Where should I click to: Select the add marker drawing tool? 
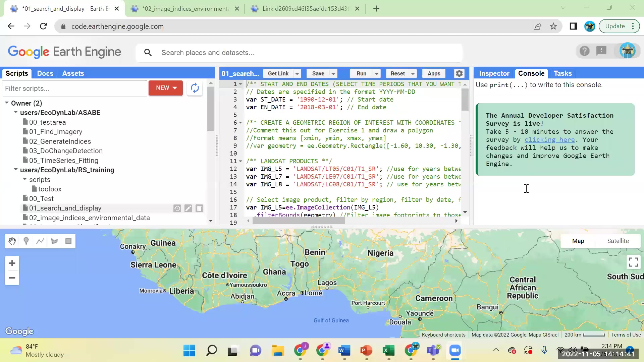[x=26, y=241]
